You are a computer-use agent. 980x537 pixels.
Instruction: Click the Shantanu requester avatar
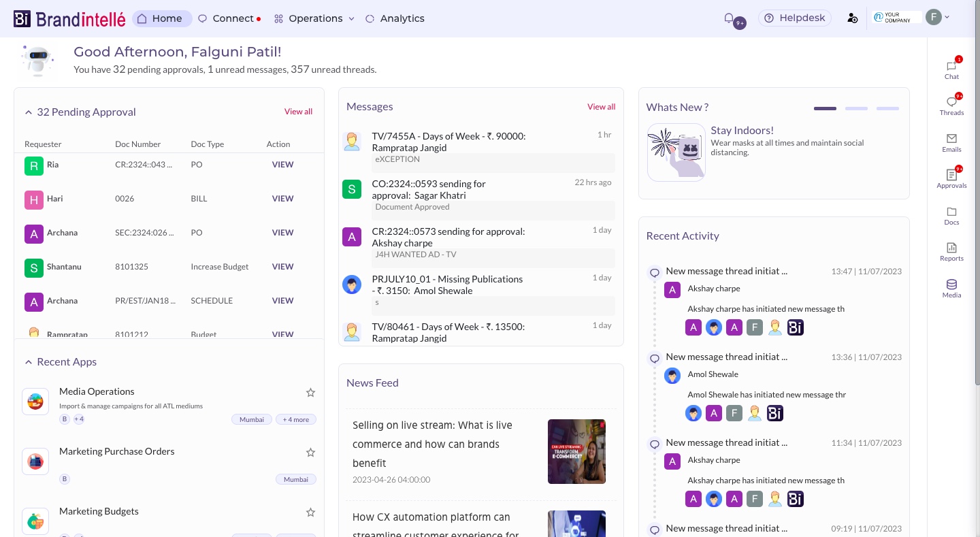pos(34,267)
